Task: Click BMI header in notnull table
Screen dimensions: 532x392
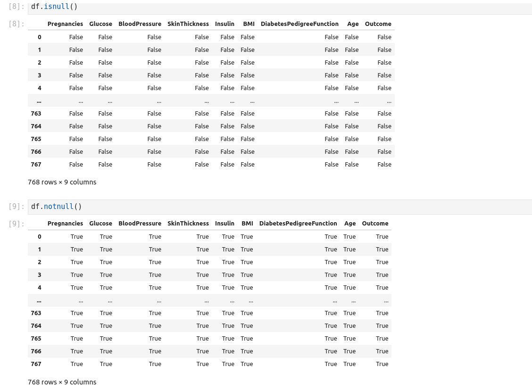Action: click(247, 224)
